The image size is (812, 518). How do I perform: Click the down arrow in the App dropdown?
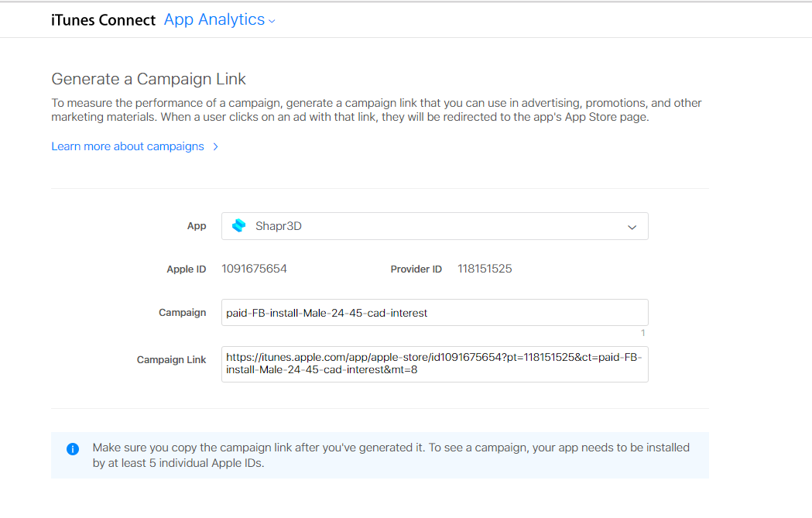[632, 227]
